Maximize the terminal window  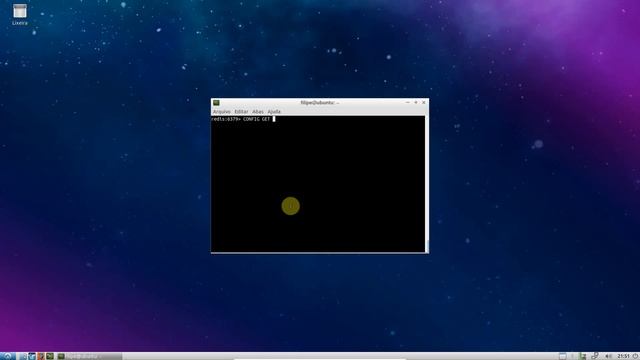pyautogui.click(x=416, y=102)
